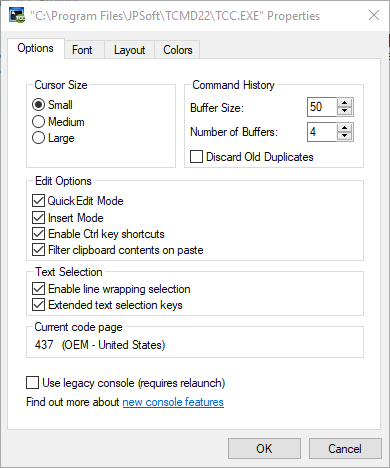
Task: Click the TCC icon in title bar
Action: pos(17,16)
